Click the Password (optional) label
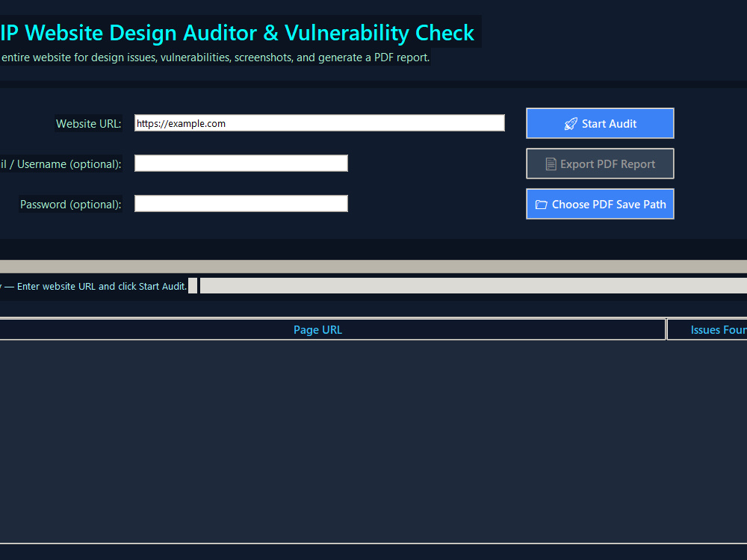 click(70, 205)
